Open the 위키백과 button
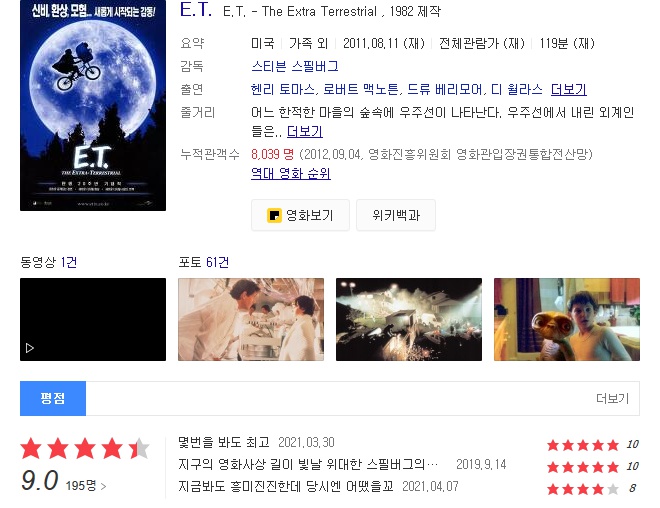 [396, 215]
